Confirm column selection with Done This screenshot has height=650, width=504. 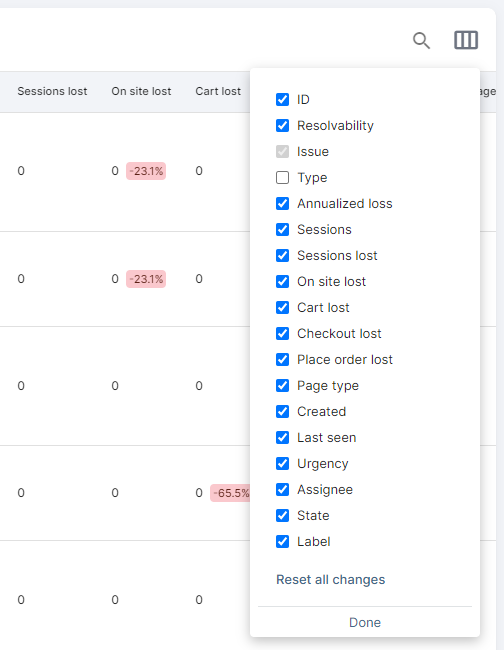tap(365, 622)
